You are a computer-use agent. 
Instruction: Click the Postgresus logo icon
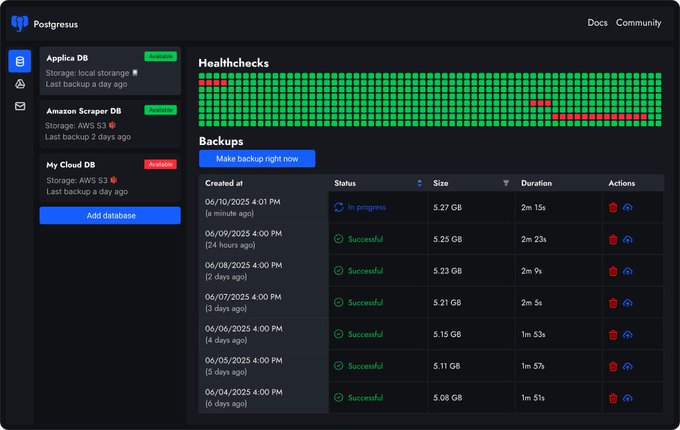pyautogui.click(x=19, y=23)
